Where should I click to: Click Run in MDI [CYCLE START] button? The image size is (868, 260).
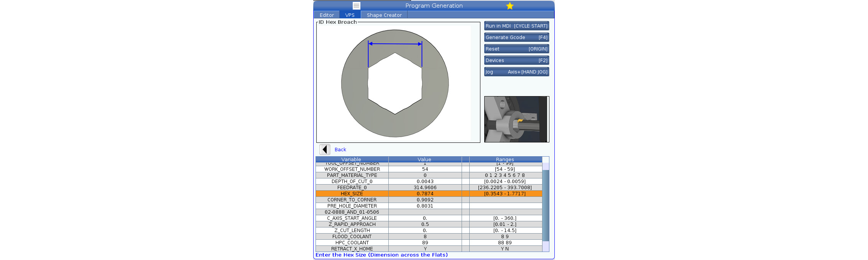[516, 26]
